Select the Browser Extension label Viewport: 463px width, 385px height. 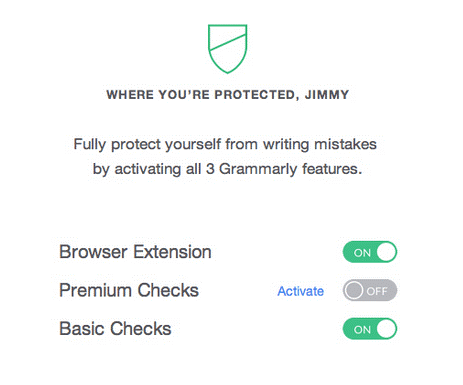pyautogui.click(x=135, y=252)
